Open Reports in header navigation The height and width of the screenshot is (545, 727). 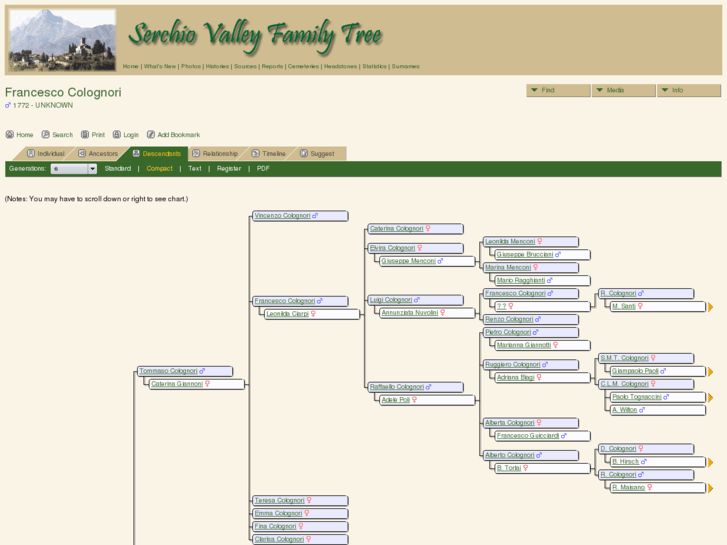click(x=272, y=66)
